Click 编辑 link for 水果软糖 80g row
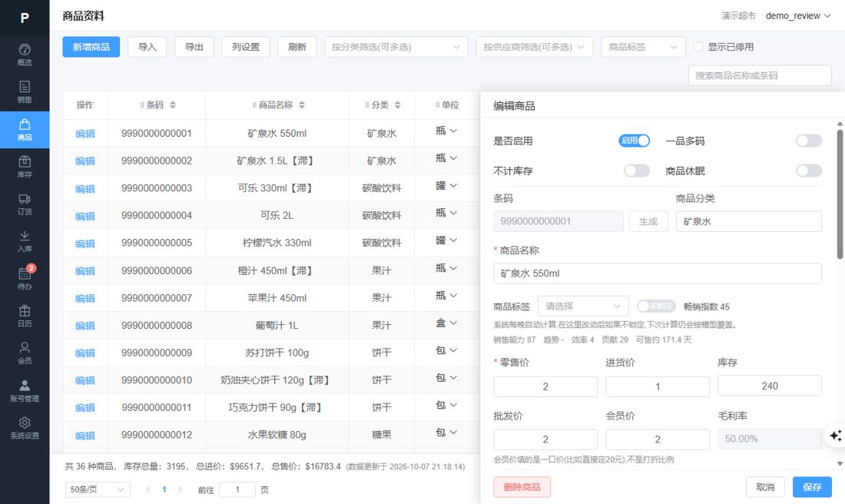 pyautogui.click(x=85, y=436)
